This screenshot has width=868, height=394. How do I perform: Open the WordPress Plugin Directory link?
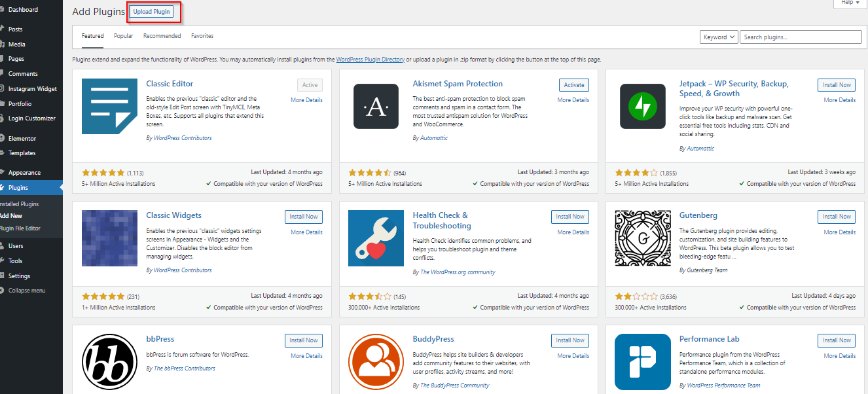point(371,60)
